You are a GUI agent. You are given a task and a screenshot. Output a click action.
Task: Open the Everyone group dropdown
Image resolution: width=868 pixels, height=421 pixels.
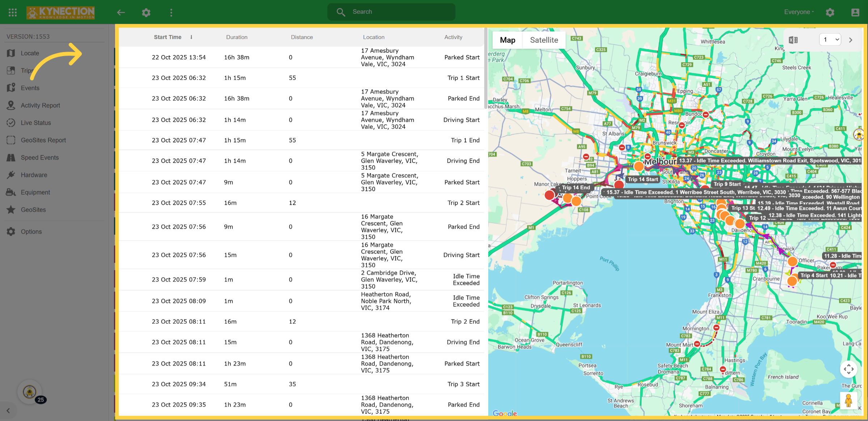(x=799, y=12)
